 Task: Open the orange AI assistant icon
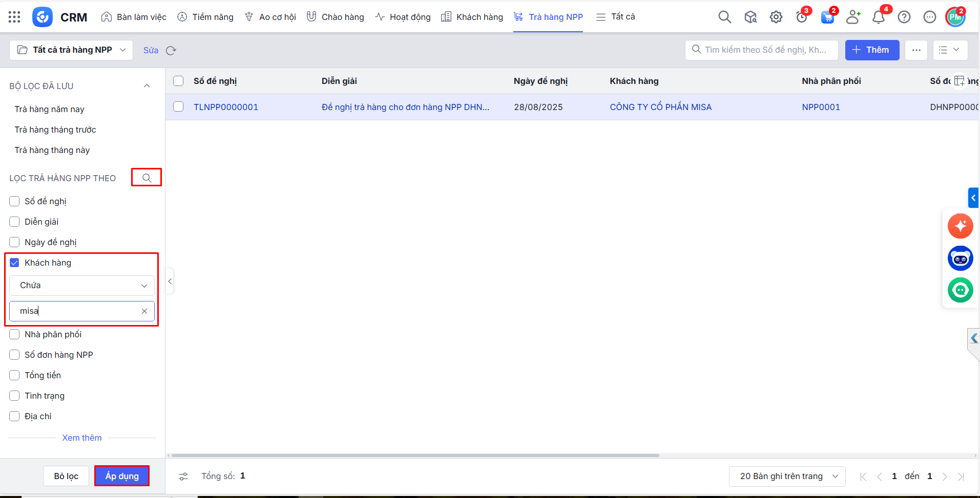(x=960, y=226)
